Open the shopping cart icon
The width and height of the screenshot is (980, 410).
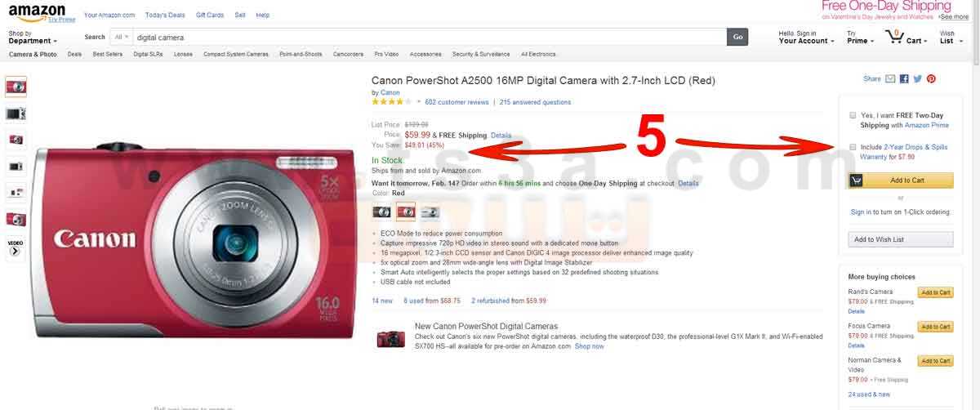[895, 37]
